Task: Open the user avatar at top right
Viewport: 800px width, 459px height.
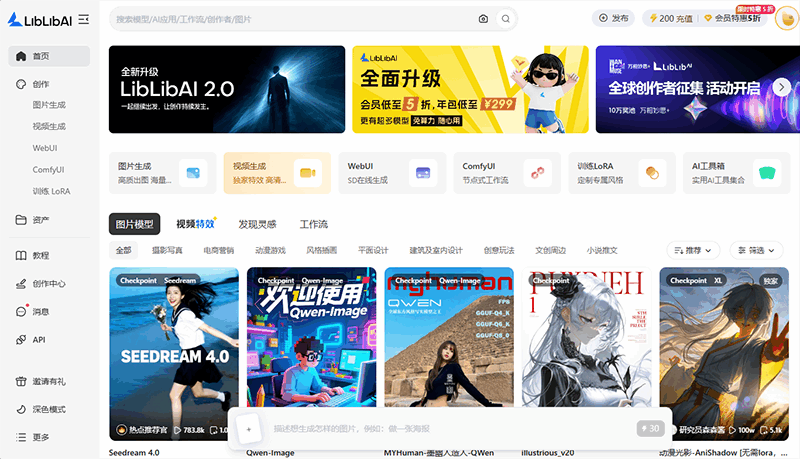Action: coord(784,18)
